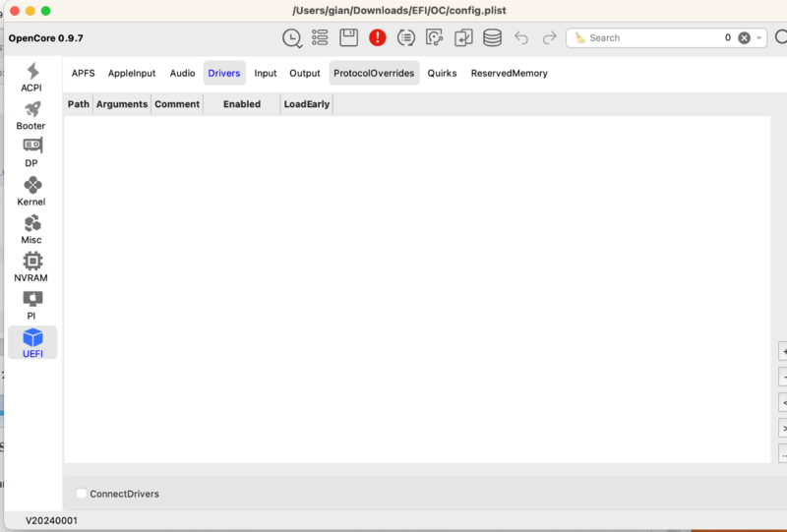
Task: Switch to the Output tab
Action: [305, 74]
